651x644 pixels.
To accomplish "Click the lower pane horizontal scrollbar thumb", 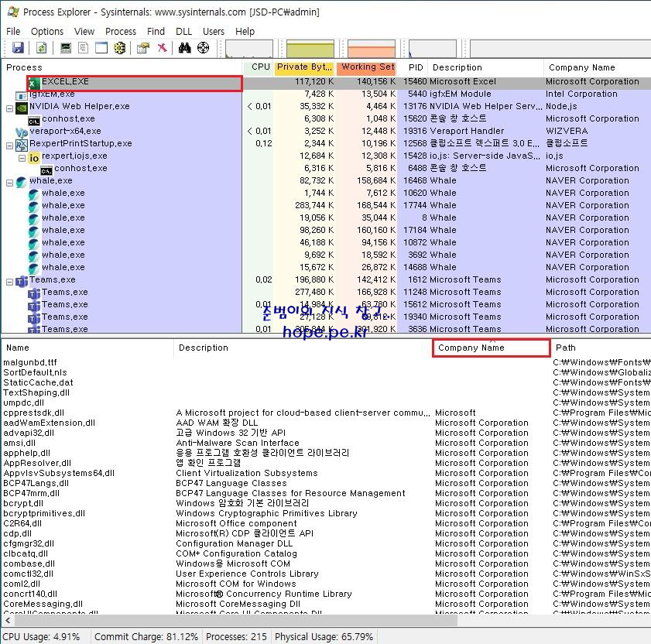I will click(237, 621).
